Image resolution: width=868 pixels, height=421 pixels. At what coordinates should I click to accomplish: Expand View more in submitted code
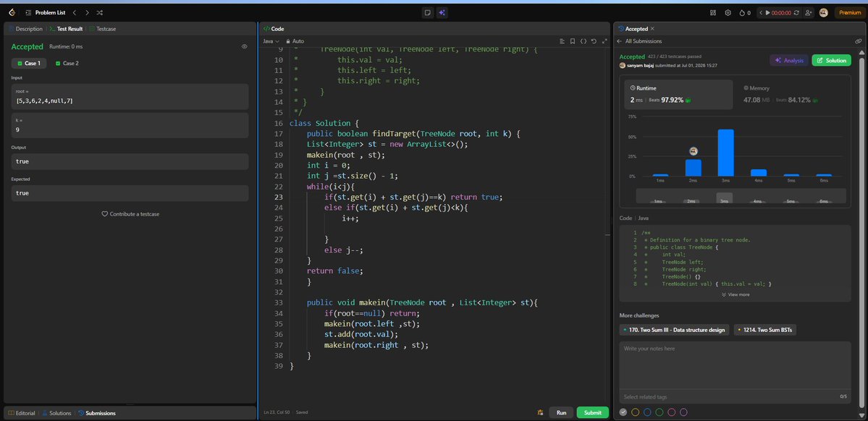tap(735, 294)
